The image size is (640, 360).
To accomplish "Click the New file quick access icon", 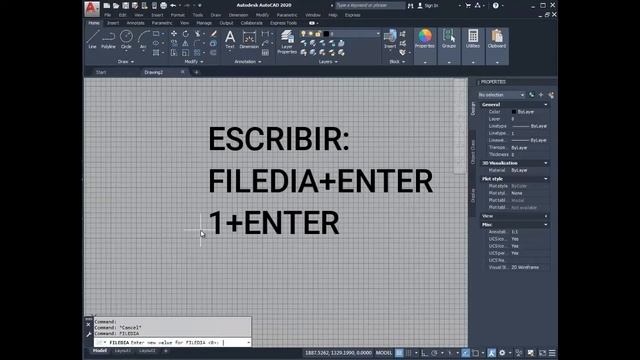I will 107,6.
